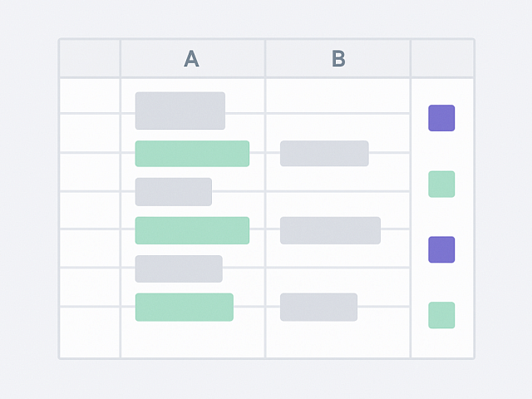
Task: Click the blank top-left corner header cell
Action: click(90, 58)
